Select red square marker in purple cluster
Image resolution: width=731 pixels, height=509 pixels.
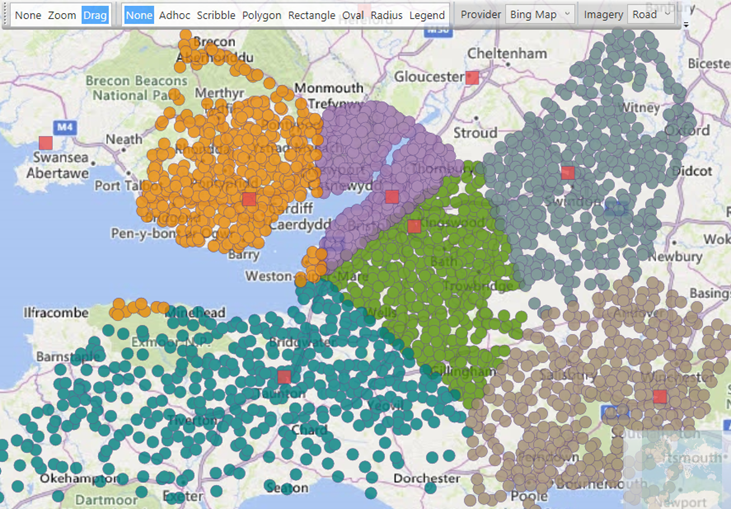[x=392, y=197]
